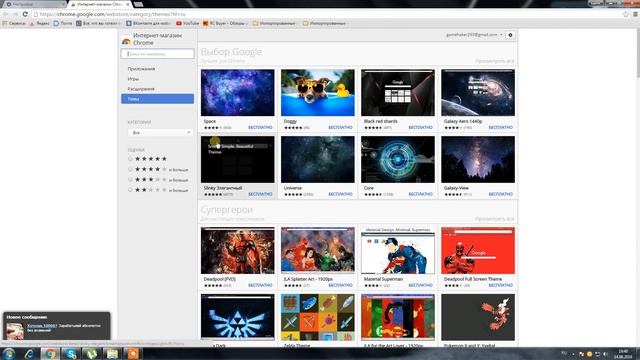Switch to Chrome in the taskbar
640x360 pixels.
coord(50,354)
